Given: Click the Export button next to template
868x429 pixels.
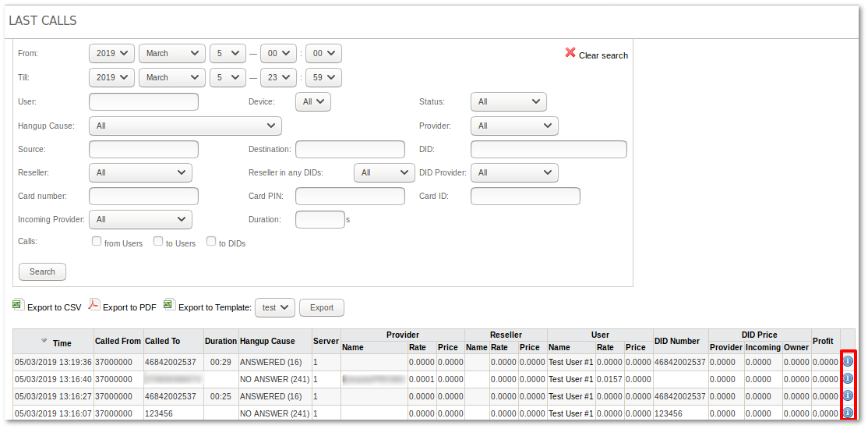Looking at the screenshot, I should 321,307.
